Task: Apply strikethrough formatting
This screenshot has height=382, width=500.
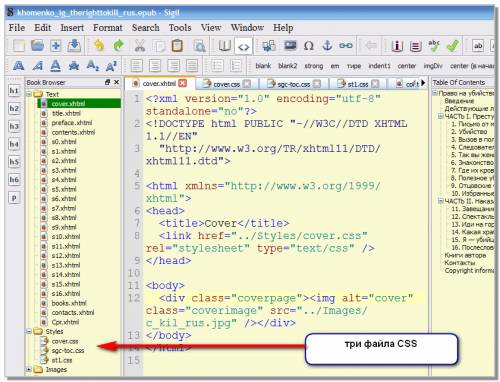Action: [x=74, y=66]
